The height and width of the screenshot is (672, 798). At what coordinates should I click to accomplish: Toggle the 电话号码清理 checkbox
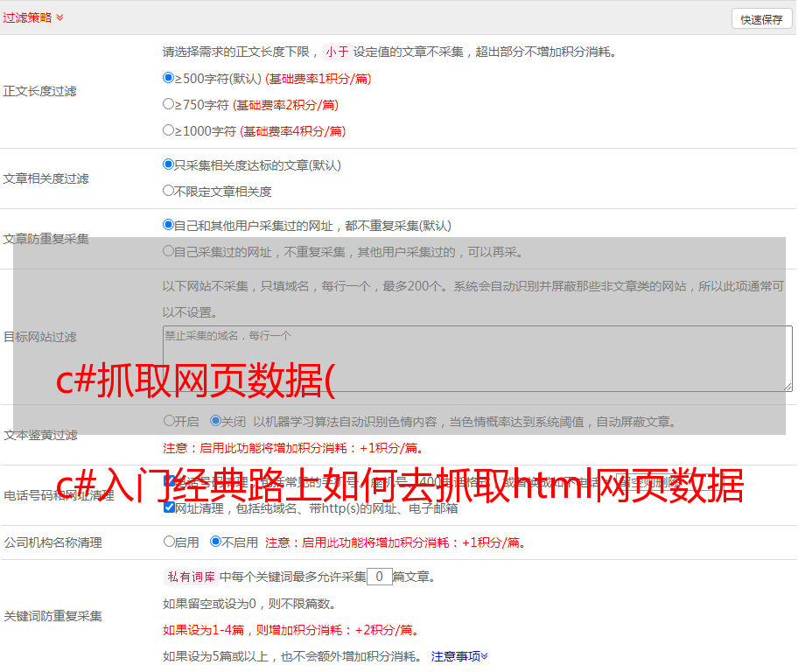[169, 480]
